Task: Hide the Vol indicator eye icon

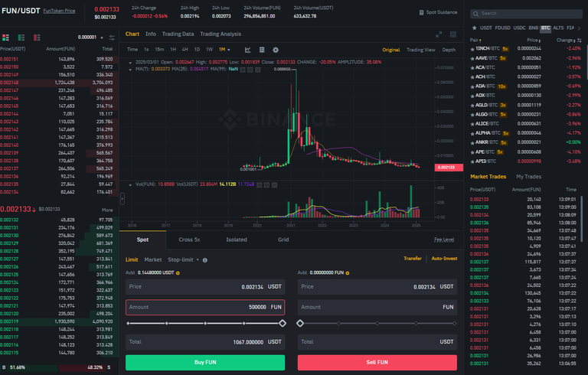Action: coord(259,185)
